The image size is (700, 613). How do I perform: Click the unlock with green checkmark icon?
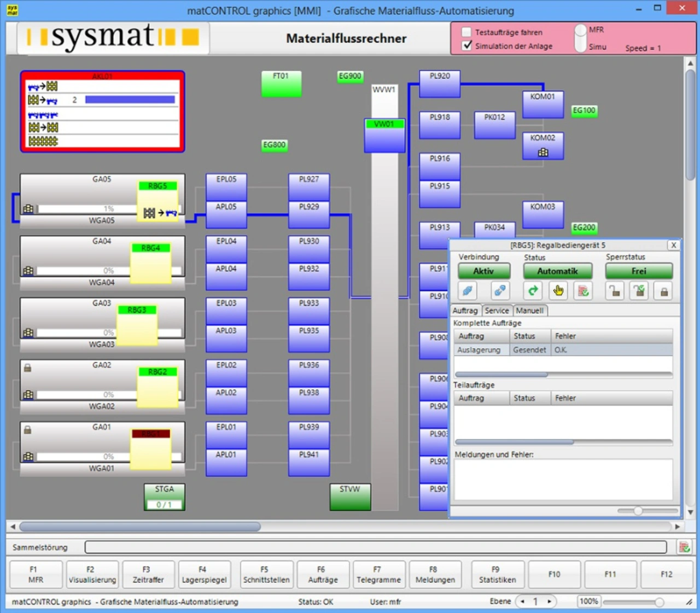point(639,291)
